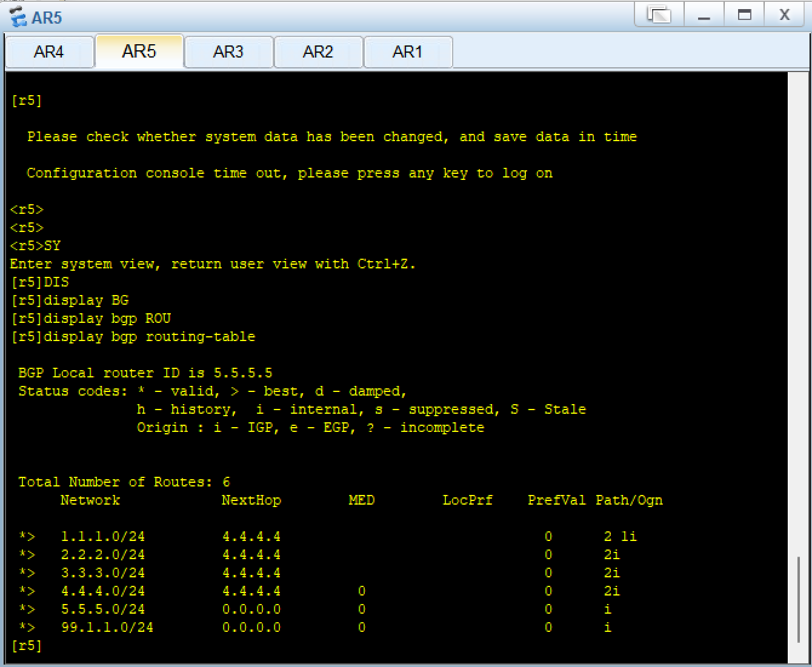Click the 'Configuration console time out' message
This screenshot has height=667, width=812.
(x=290, y=173)
